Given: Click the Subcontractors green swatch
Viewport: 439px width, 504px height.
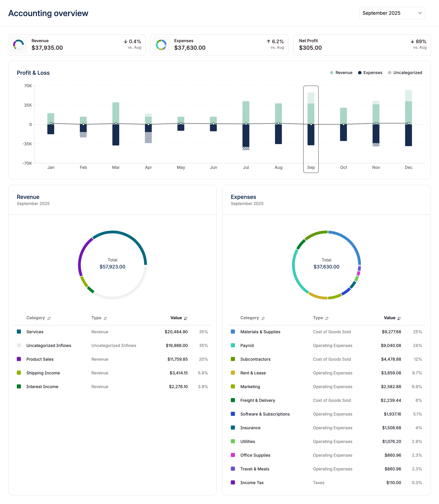Looking at the screenshot, I should [x=233, y=359].
